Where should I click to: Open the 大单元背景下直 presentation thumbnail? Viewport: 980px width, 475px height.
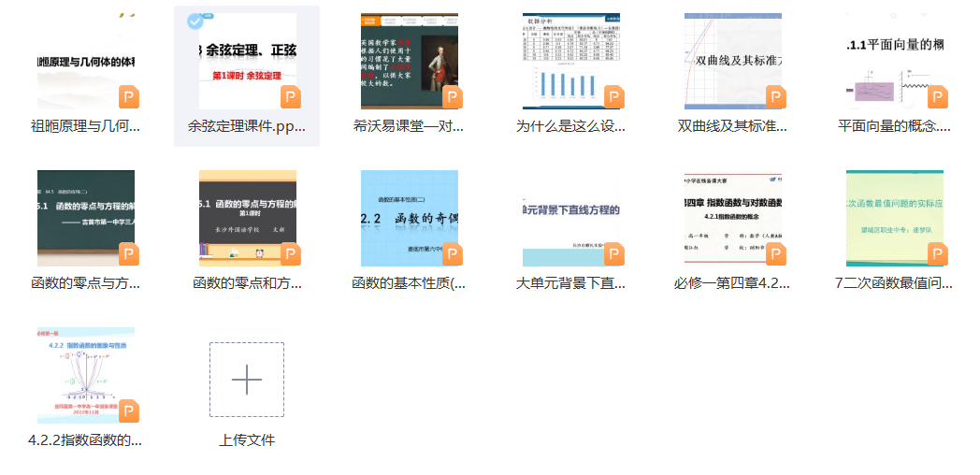(x=570, y=218)
